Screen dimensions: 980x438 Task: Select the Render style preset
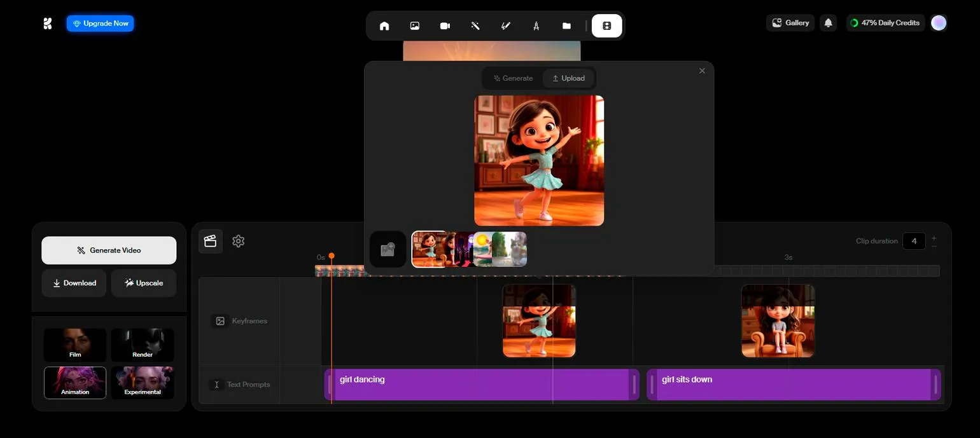click(143, 345)
